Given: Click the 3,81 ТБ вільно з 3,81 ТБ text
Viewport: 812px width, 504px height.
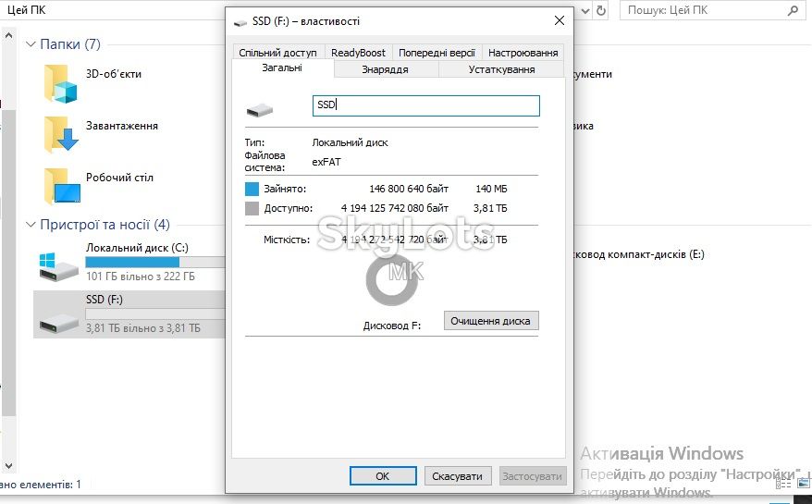Looking at the screenshot, I should tap(143, 328).
